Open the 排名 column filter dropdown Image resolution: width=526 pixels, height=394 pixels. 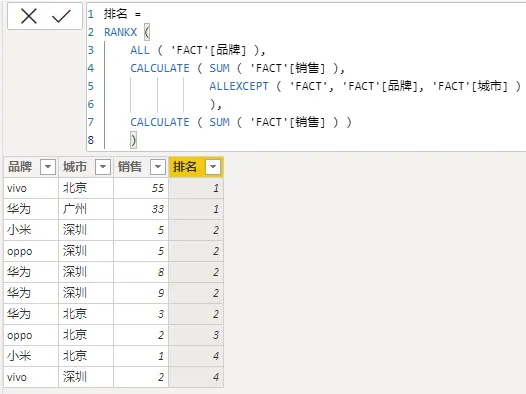pyautogui.click(x=213, y=167)
